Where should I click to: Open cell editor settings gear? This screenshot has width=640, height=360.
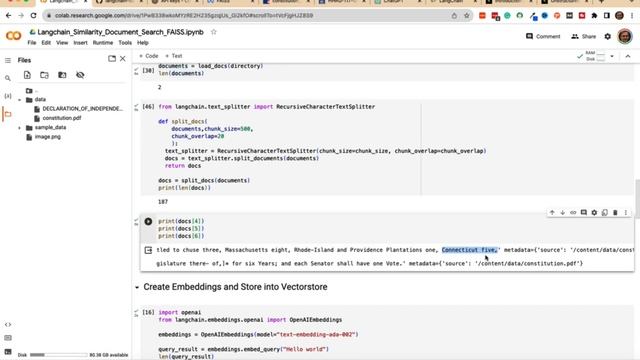pos(594,213)
